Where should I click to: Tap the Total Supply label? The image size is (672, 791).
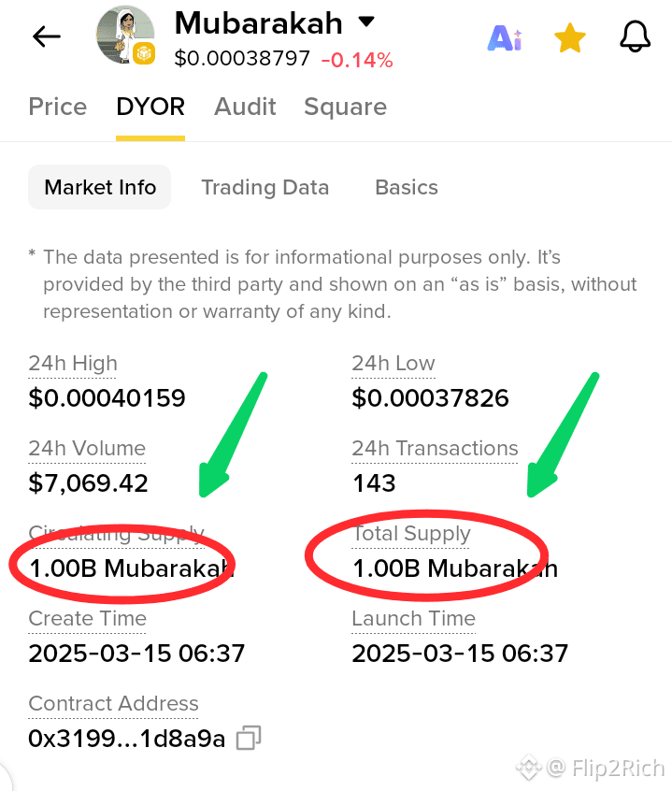(411, 534)
